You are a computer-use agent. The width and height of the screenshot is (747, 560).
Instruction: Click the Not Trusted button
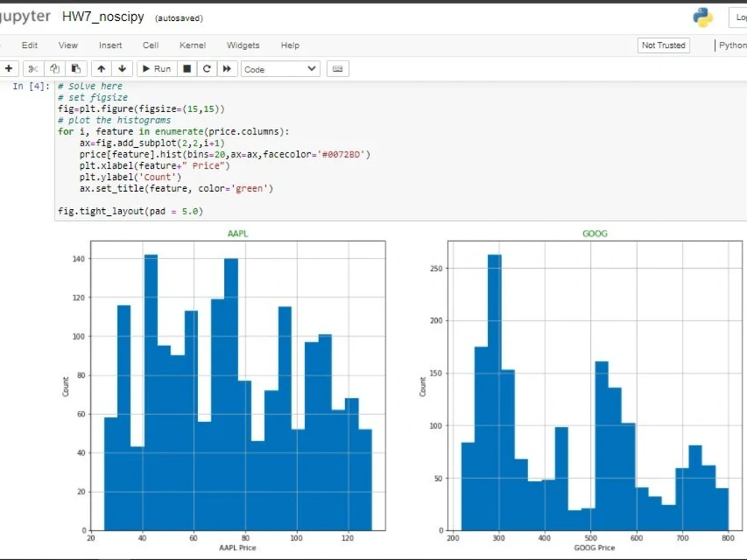click(663, 46)
